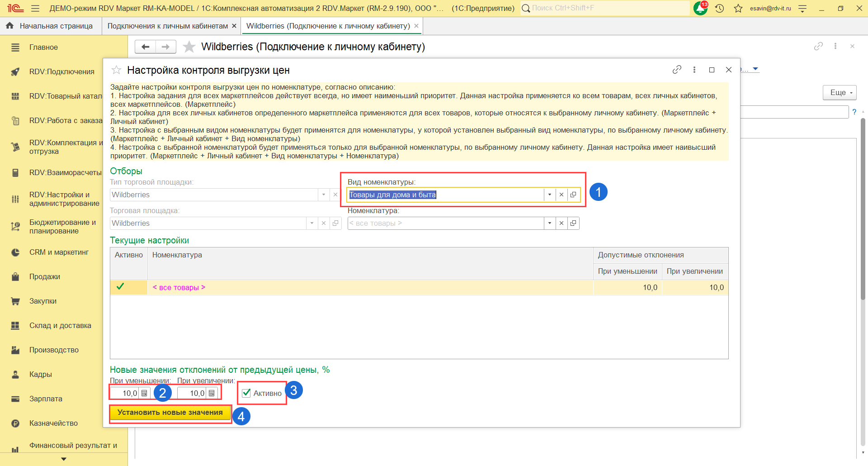The height and width of the screenshot is (466, 868).
Task: Open the dialog's three-dot more menu
Action: pyautogui.click(x=694, y=70)
